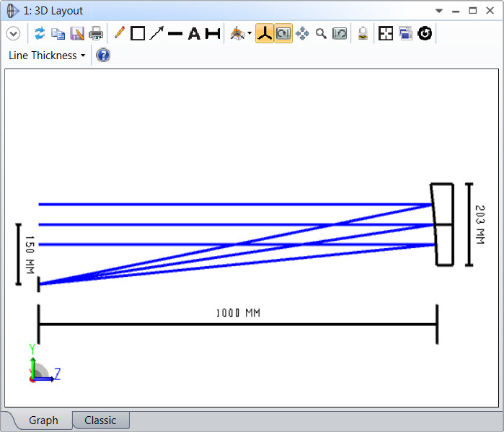504x432 pixels.
Task: Open the camera view orientation dropdown
Action: click(x=241, y=33)
